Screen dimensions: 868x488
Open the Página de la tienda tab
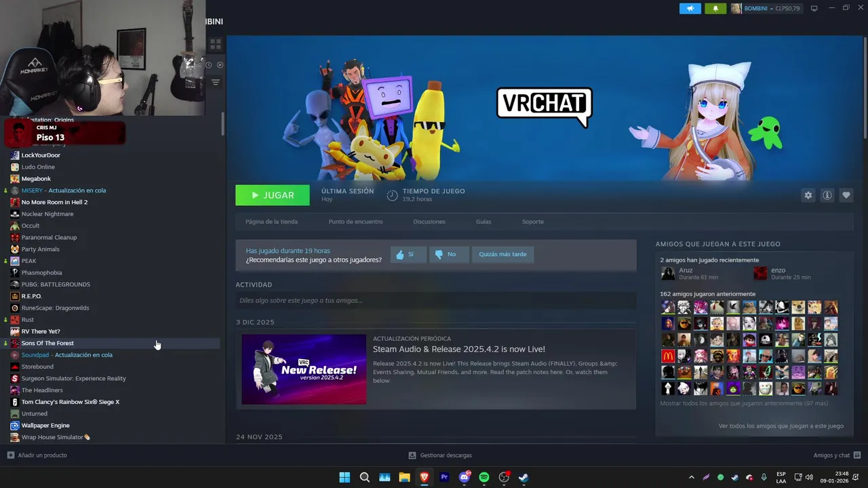[x=271, y=222]
